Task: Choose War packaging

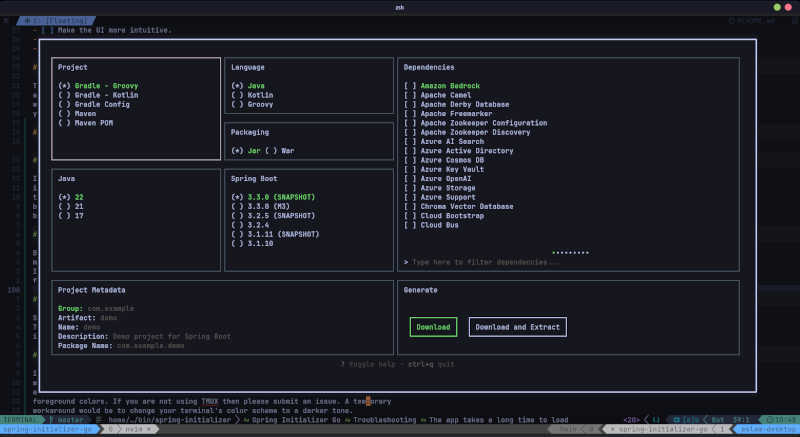Action: [280, 151]
